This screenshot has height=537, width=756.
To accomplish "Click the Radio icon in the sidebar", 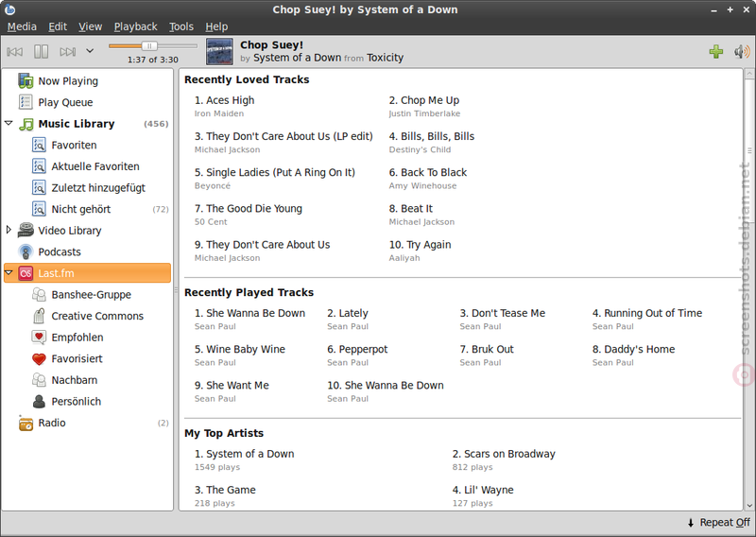I will (26, 423).
